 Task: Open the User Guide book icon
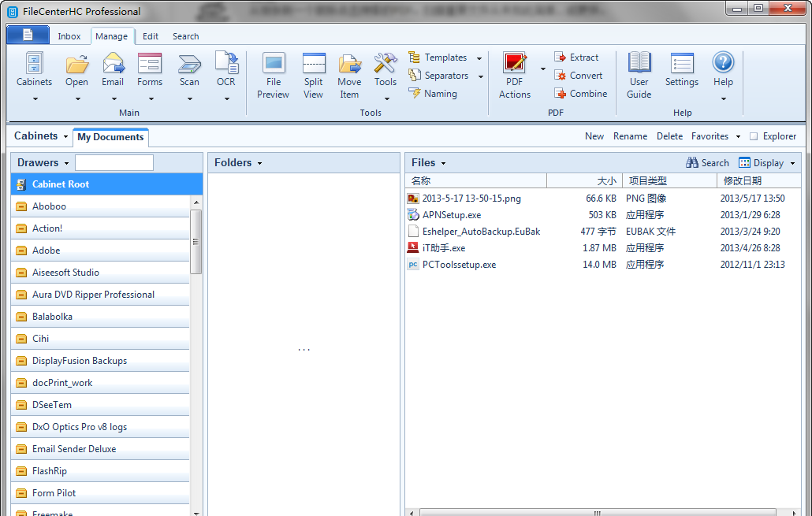click(639, 62)
